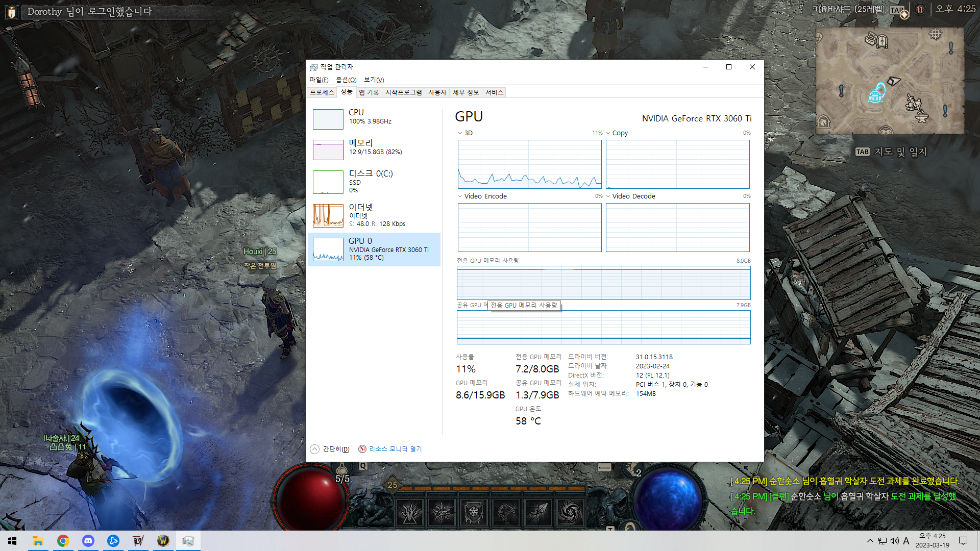Open Discord from the taskbar
This screenshot has width=980, height=551.
point(88,541)
